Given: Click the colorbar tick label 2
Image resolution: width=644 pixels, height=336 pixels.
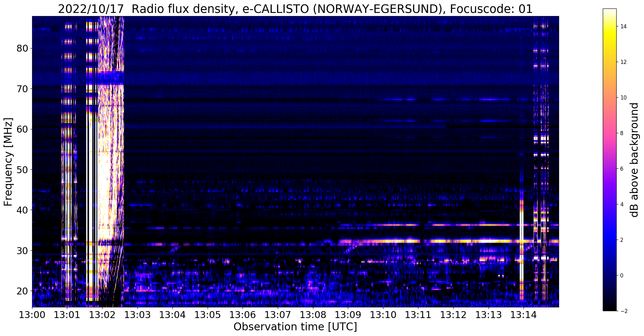Looking at the screenshot, I should pos(621,240).
